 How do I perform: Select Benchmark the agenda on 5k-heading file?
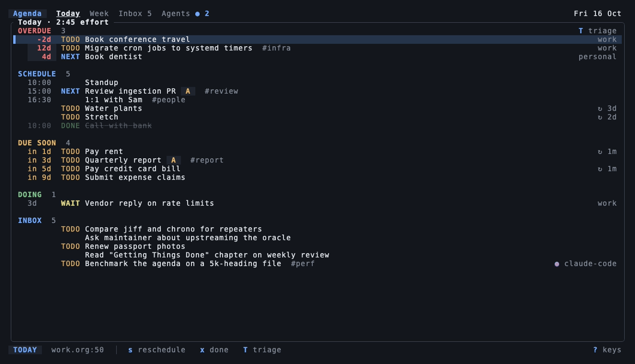pyautogui.click(x=317, y=264)
